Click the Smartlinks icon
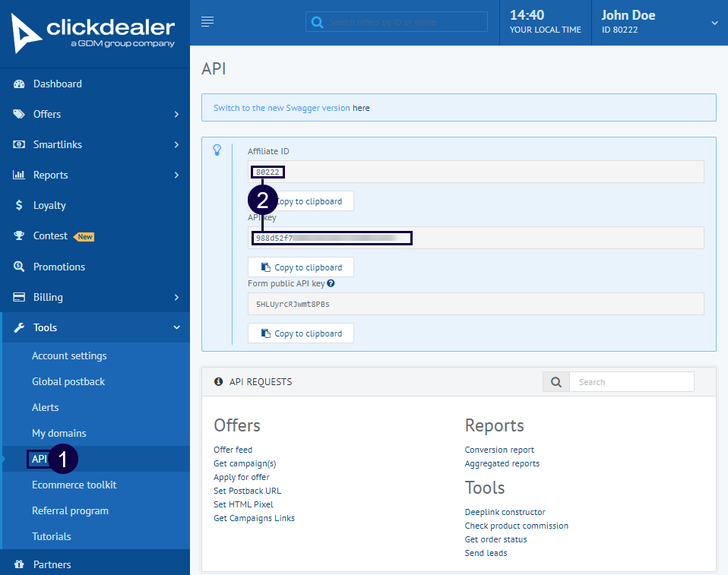 click(18, 144)
